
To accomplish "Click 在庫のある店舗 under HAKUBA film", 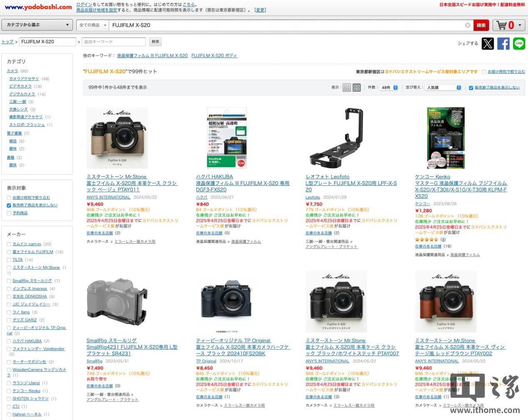I will (209, 233).
